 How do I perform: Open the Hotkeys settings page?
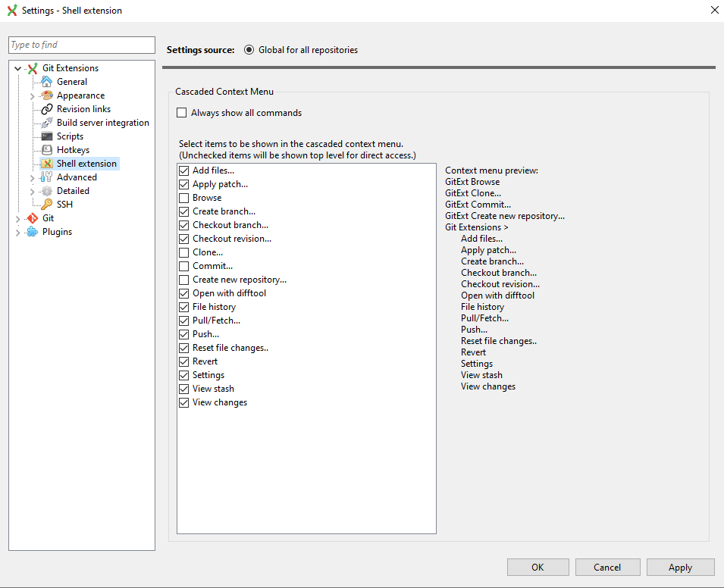[73, 150]
